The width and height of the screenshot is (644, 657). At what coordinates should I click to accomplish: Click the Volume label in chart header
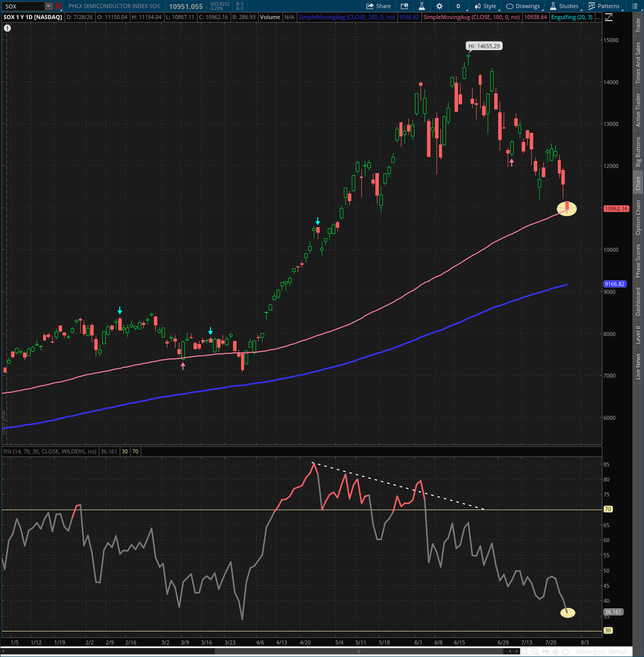tap(270, 18)
